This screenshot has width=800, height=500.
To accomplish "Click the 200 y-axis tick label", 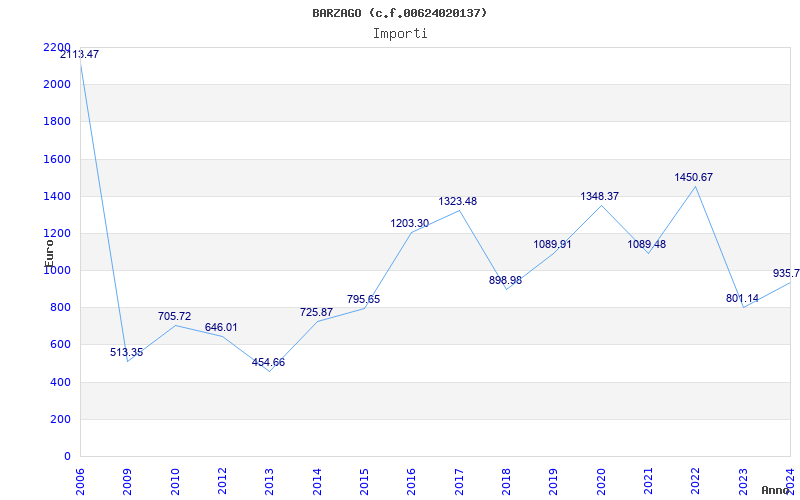I will pos(60,419).
